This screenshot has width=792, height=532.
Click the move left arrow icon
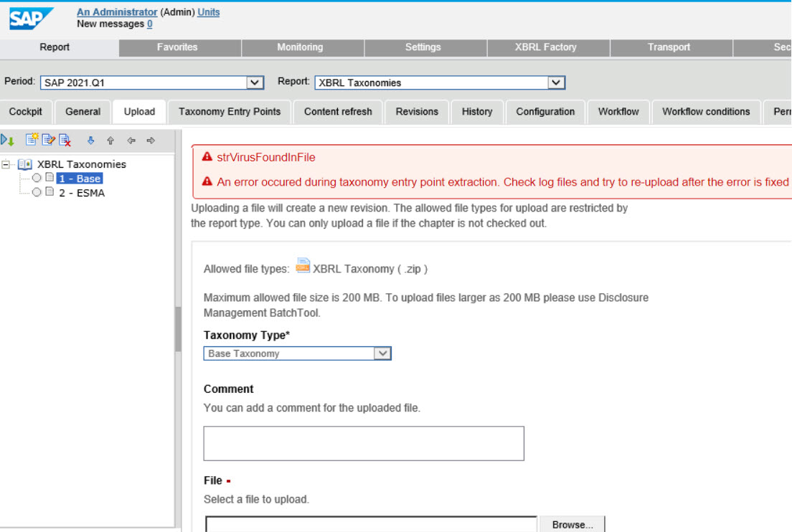click(x=131, y=141)
